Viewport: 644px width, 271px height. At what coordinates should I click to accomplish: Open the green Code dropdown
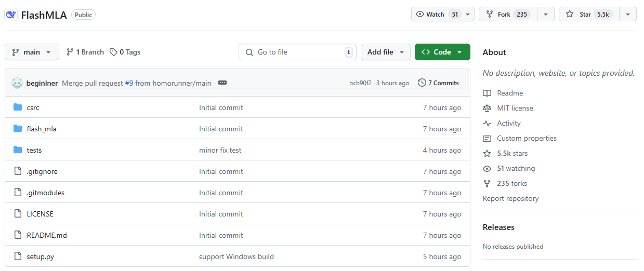(442, 52)
